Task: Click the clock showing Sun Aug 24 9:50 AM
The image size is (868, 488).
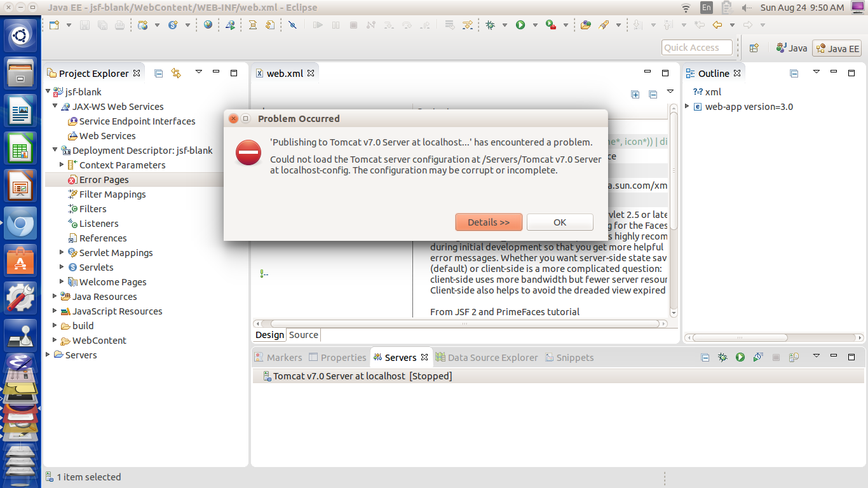Action: [x=802, y=8]
